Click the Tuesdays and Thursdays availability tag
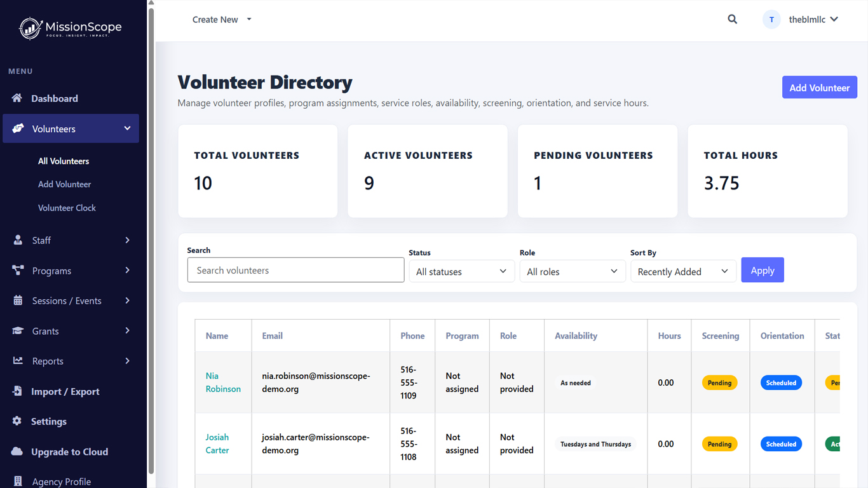 point(596,444)
